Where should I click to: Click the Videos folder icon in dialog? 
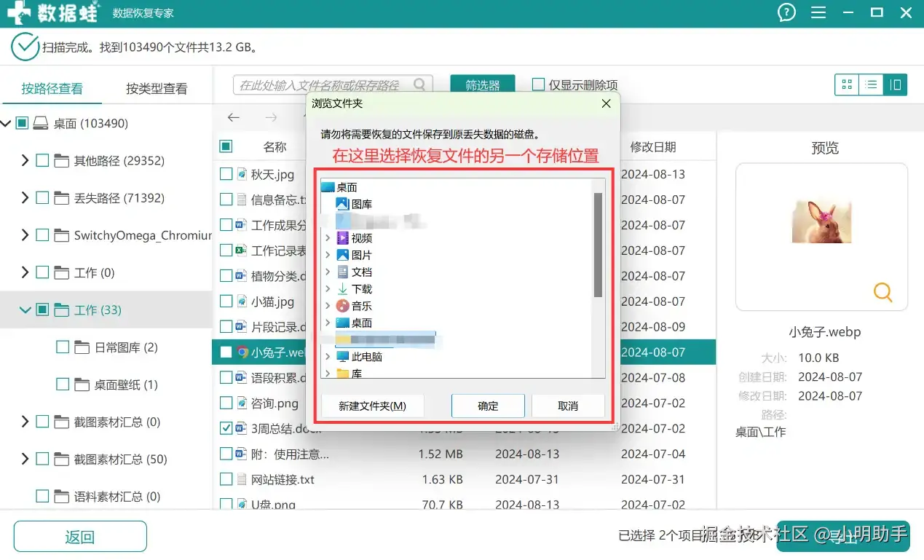[x=342, y=238]
